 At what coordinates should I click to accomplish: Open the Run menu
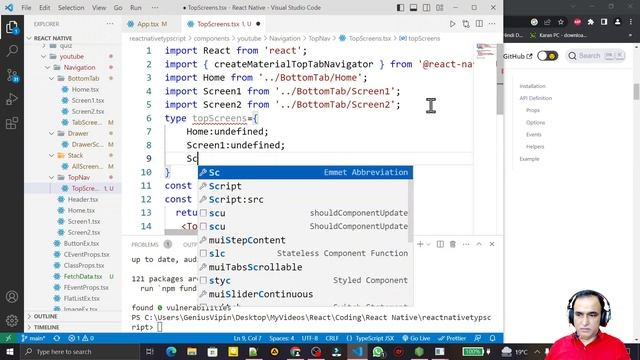tap(136, 8)
